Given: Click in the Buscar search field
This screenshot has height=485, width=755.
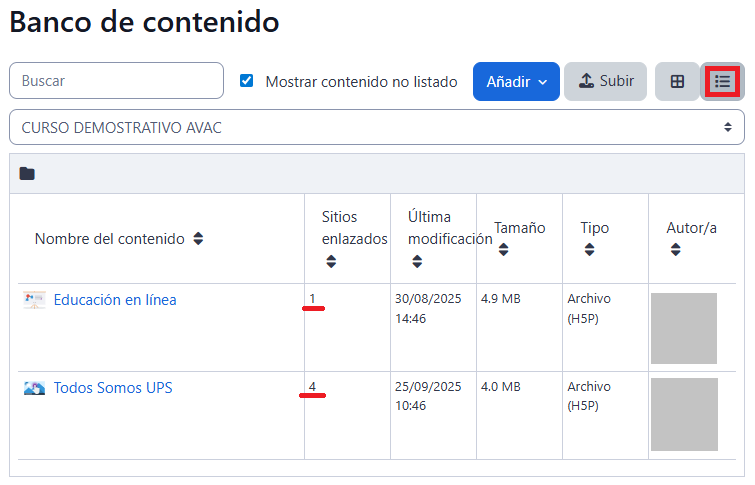Looking at the screenshot, I should (116, 81).
